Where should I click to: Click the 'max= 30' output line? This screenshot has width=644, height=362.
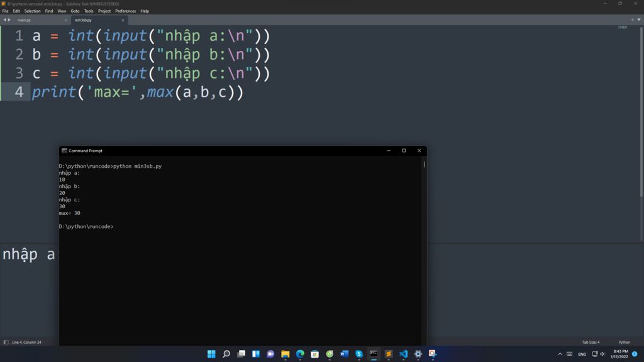(69, 213)
